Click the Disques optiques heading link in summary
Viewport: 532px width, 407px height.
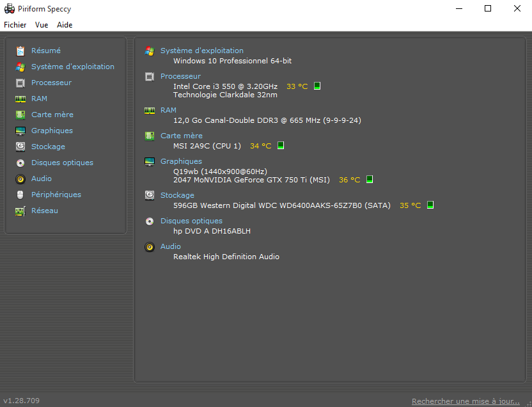coord(191,221)
